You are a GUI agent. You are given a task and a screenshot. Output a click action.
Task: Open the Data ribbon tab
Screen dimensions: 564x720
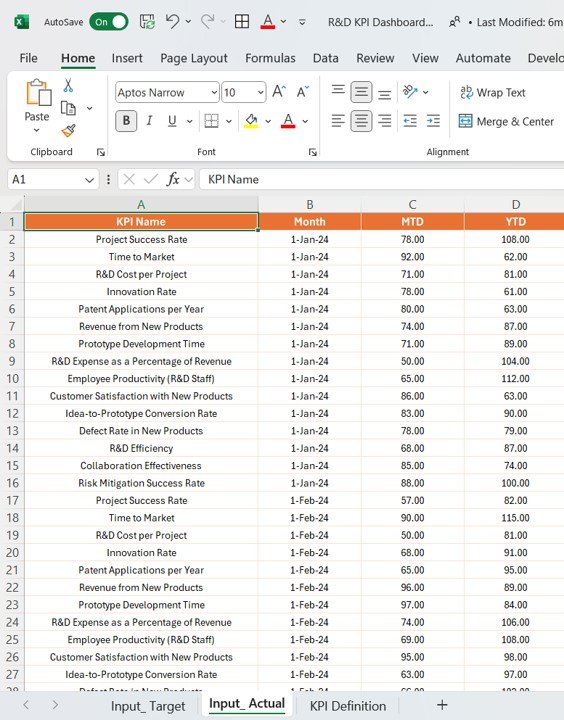[x=326, y=58]
